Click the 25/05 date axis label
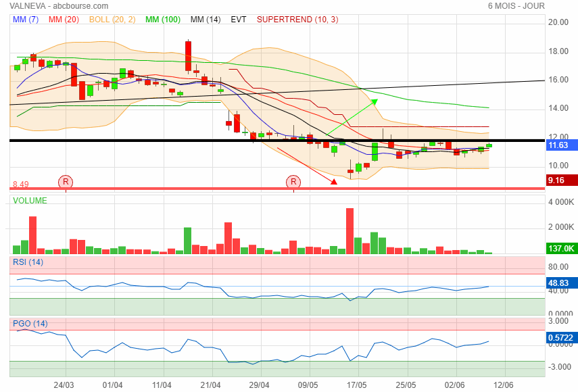 point(406,385)
